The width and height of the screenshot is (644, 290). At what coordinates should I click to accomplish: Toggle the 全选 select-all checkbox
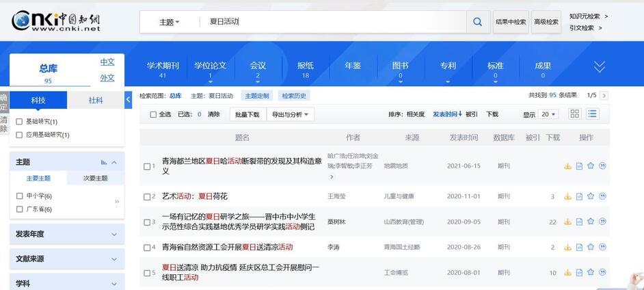point(153,115)
